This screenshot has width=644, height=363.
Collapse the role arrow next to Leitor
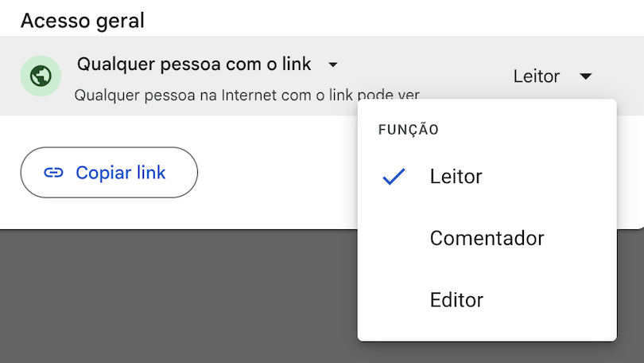(x=586, y=76)
